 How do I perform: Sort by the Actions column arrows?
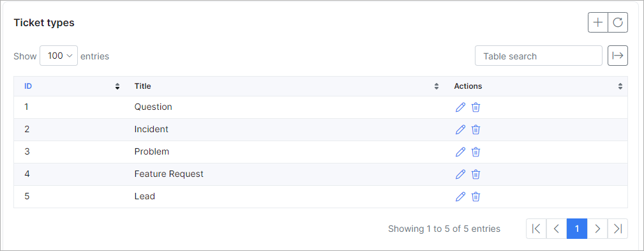pyautogui.click(x=620, y=86)
